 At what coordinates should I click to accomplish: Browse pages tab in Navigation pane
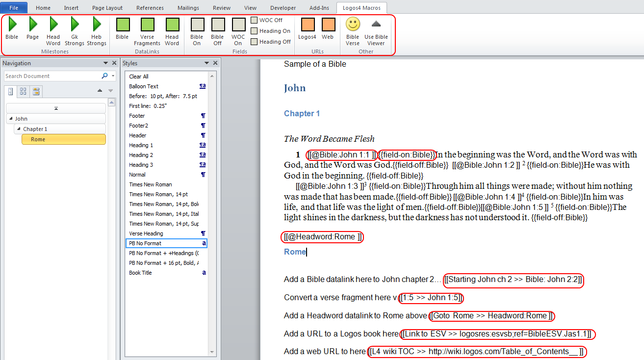point(23,91)
